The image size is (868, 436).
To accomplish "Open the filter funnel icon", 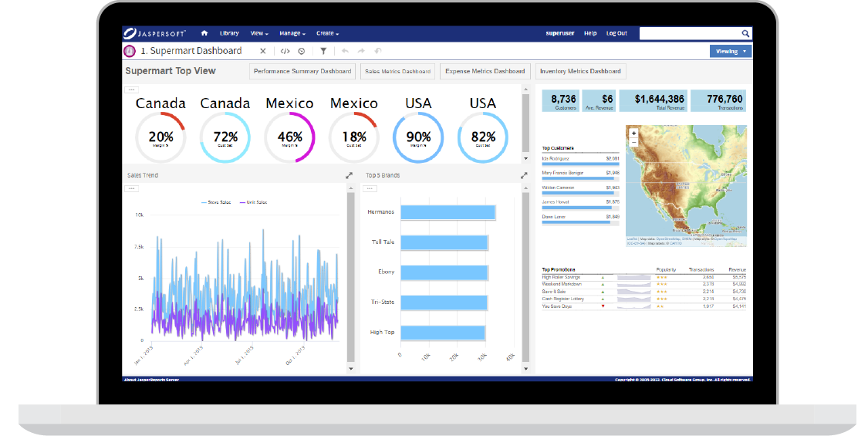I will pos(323,51).
